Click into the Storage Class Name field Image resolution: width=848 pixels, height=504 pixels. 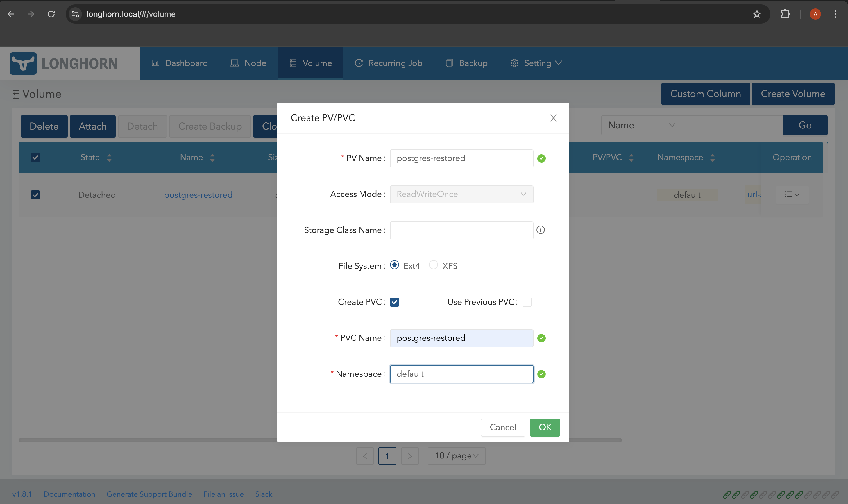click(461, 230)
